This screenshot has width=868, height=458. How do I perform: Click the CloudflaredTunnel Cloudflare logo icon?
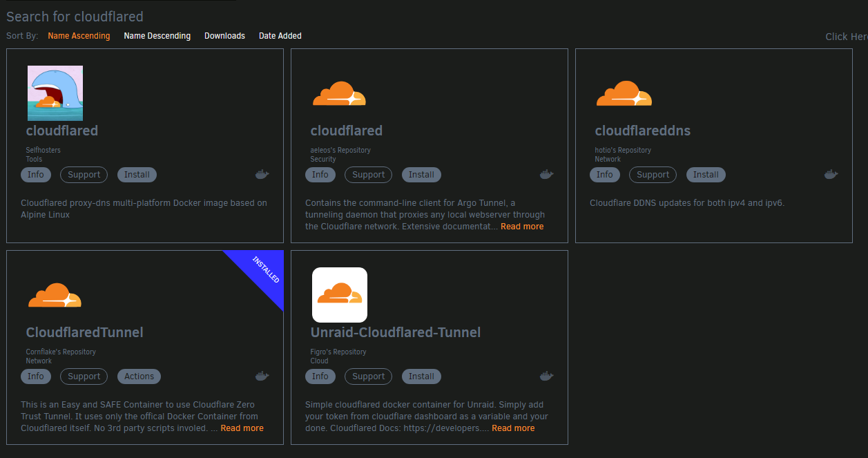[x=55, y=295]
